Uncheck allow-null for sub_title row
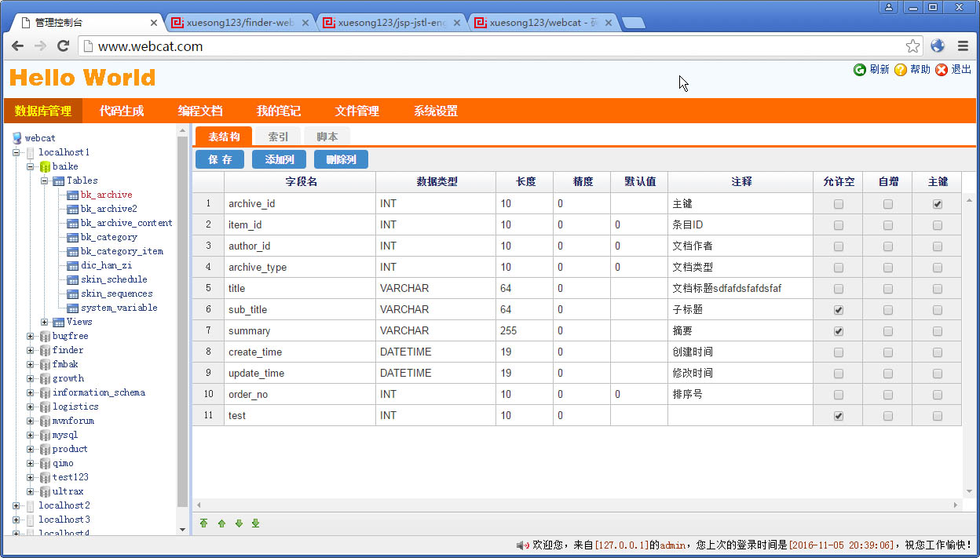Image resolution: width=980 pixels, height=558 pixels. pyautogui.click(x=839, y=310)
